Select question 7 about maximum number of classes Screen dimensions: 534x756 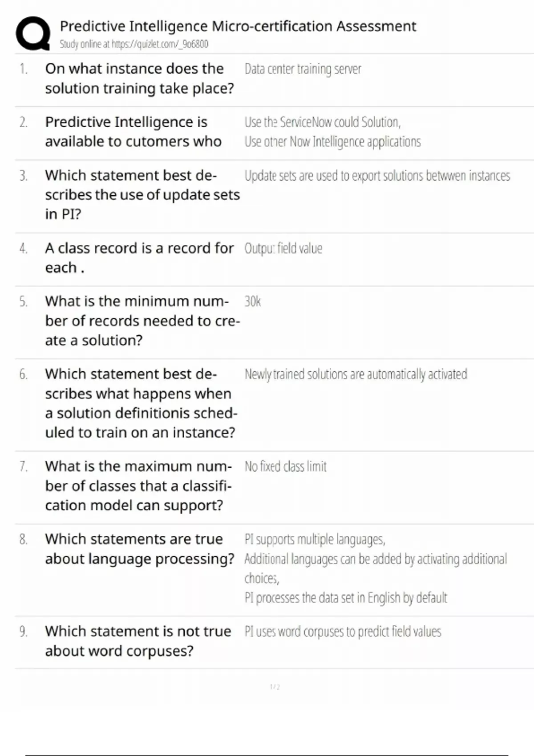138,486
